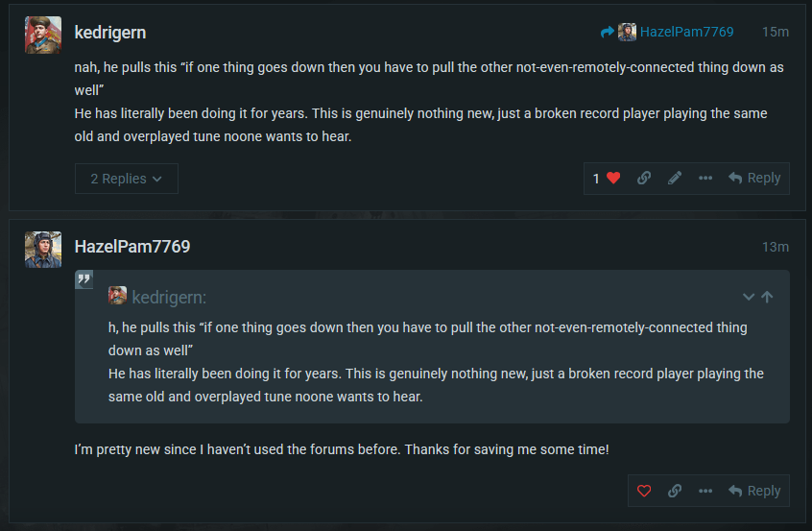Copy link to HazelPam7769's post

(x=674, y=491)
